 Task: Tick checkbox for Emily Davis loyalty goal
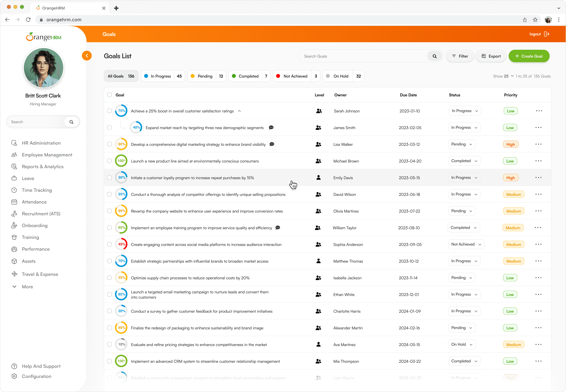(x=109, y=178)
